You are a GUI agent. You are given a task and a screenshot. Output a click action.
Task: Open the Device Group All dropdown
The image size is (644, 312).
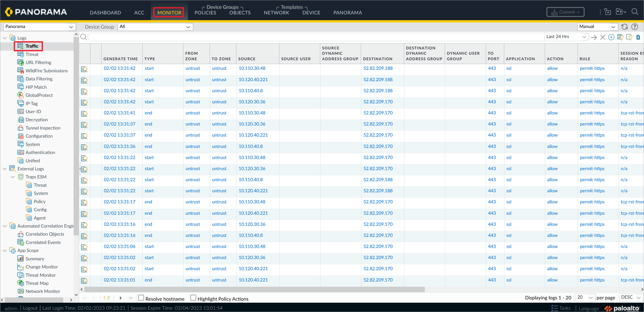point(155,27)
